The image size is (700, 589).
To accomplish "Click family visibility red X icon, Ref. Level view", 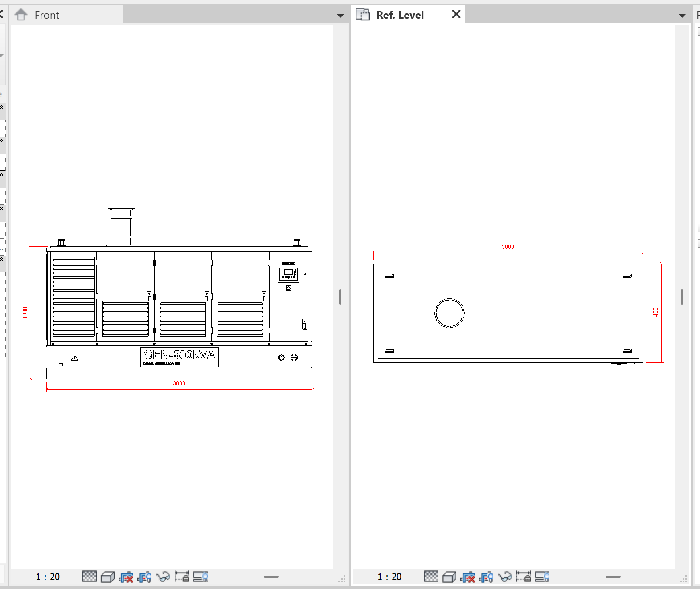I will [x=468, y=577].
